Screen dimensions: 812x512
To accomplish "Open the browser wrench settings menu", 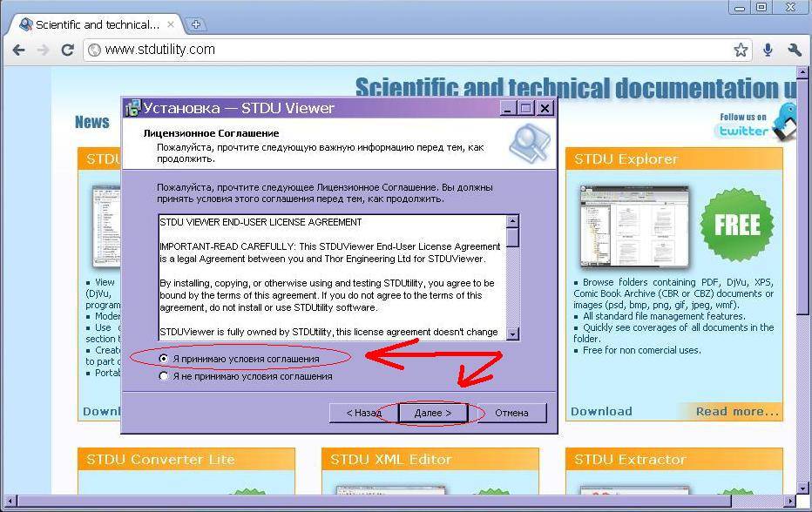I will pyautogui.click(x=795, y=50).
